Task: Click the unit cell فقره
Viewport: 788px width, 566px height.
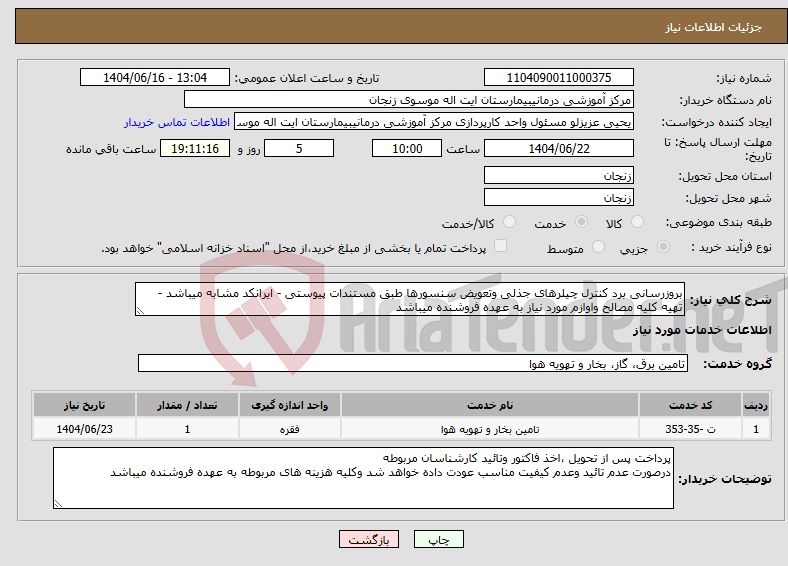Action: [289, 429]
